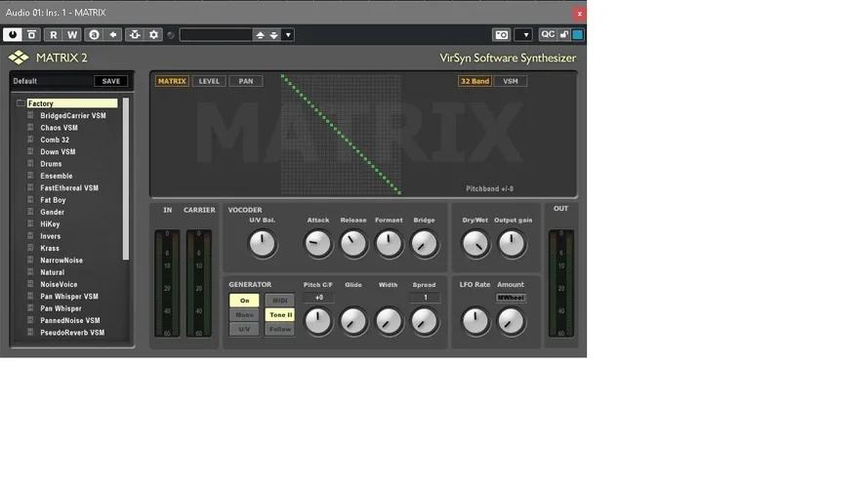Click the Dry/Wet knob
Screen dimensions: 868x488
(x=475, y=244)
